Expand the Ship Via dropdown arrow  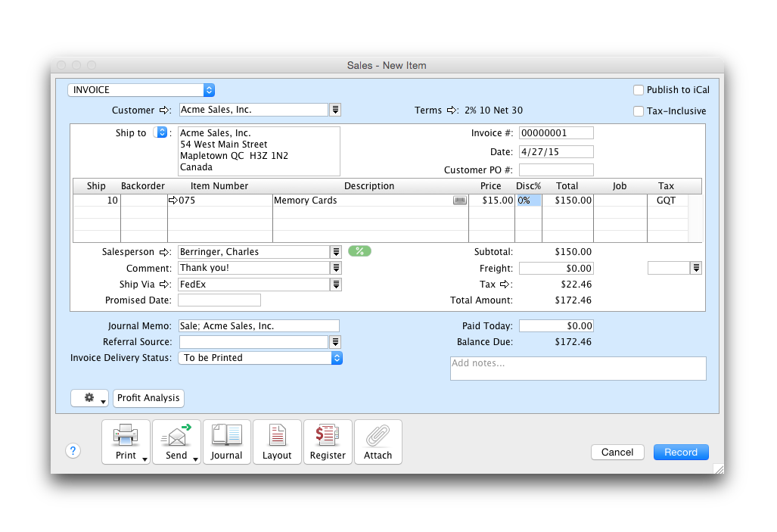click(x=335, y=285)
